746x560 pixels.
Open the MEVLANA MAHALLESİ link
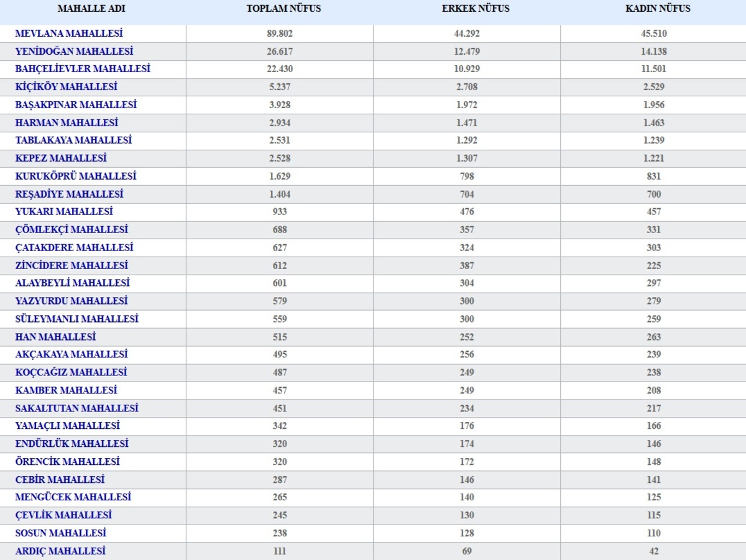coord(69,34)
